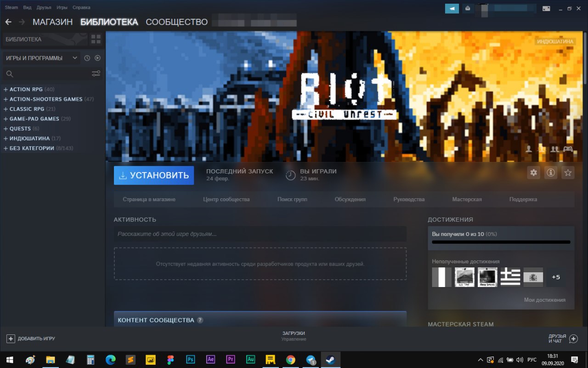Open Мастерская link
Image resolution: width=588 pixels, height=368 pixels.
[x=467, y=199]
